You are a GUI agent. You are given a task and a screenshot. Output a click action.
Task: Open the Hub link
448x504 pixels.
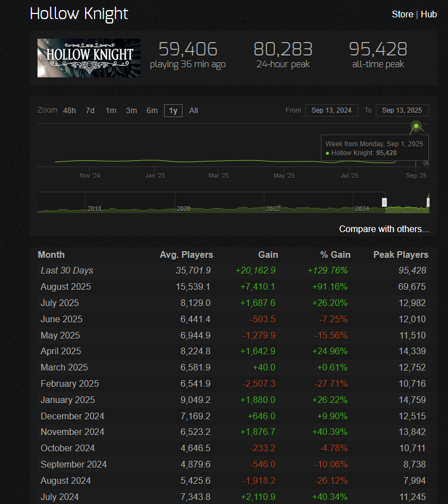(x=429, y=14)
